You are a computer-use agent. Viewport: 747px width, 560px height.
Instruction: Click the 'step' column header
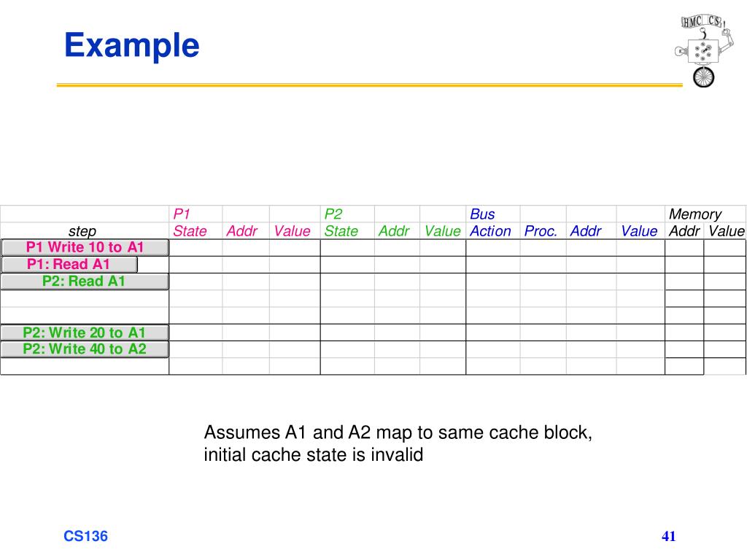[x=82, y=231]
